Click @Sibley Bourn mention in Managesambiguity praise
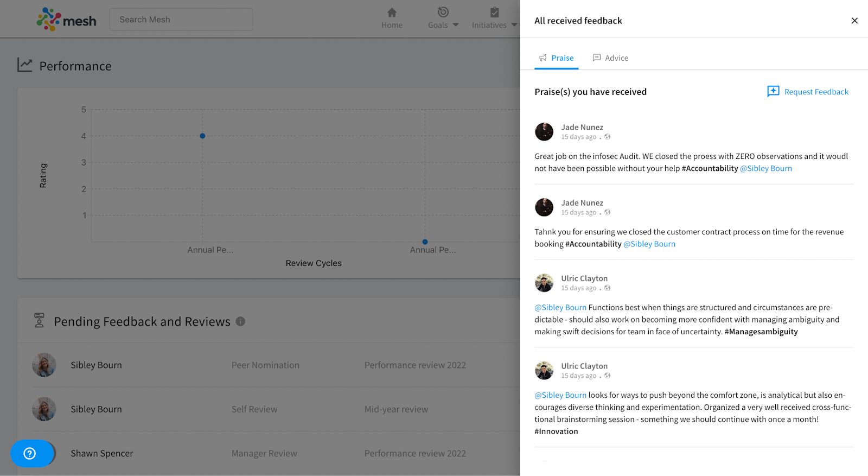This screenshot has height=476, width=868. tap(560, 307)
